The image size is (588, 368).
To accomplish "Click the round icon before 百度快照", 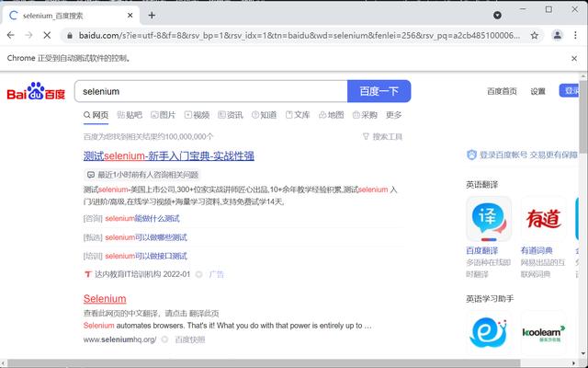I will click(164, 339).
